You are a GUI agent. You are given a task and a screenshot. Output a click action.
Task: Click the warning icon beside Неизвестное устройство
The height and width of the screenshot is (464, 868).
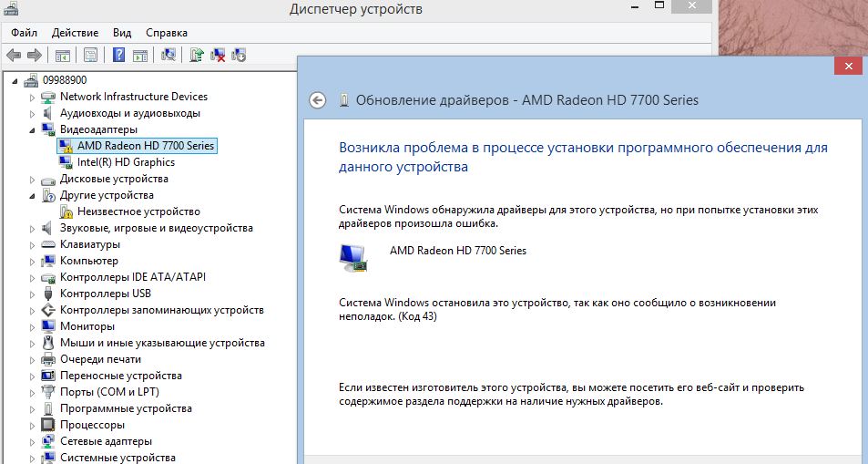[66, 211]
